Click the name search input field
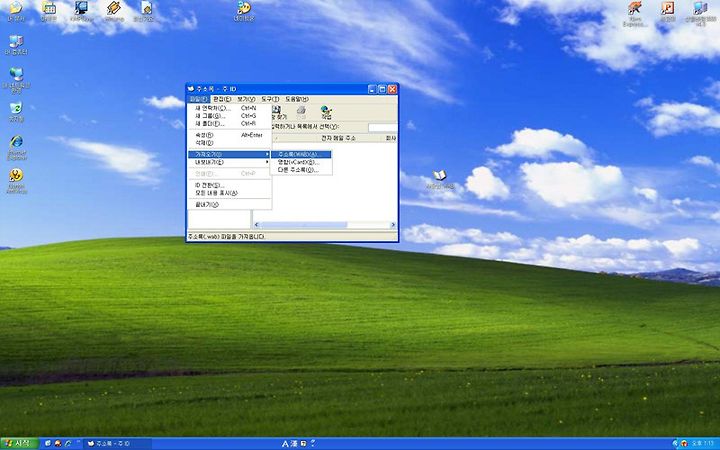This screenshot has width=720, height=450. click(x=382, y=127)
